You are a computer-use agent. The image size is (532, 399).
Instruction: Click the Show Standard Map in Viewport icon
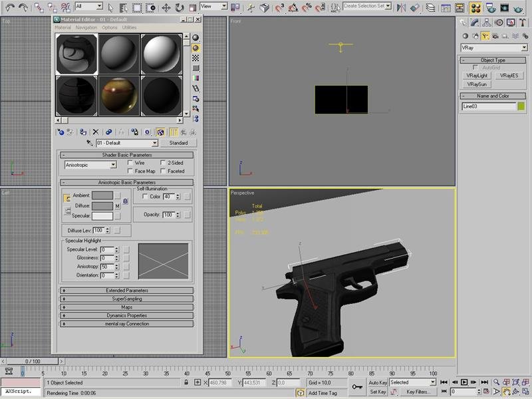[160, 130]
